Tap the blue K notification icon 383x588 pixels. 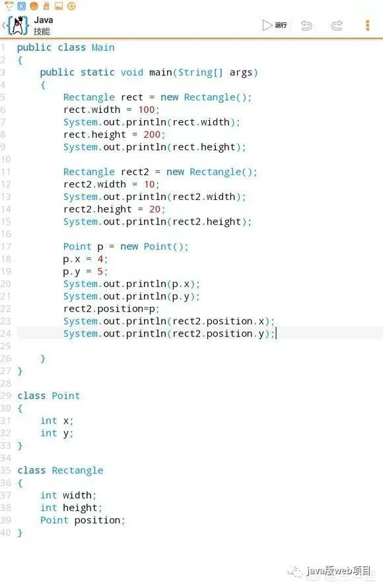point(22,6)
